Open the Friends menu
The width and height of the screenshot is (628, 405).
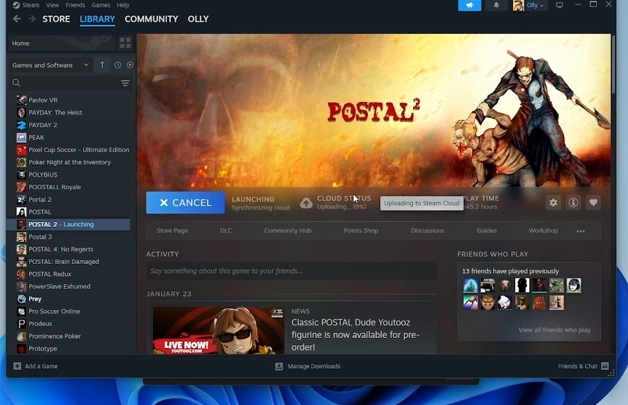point(75,5)
